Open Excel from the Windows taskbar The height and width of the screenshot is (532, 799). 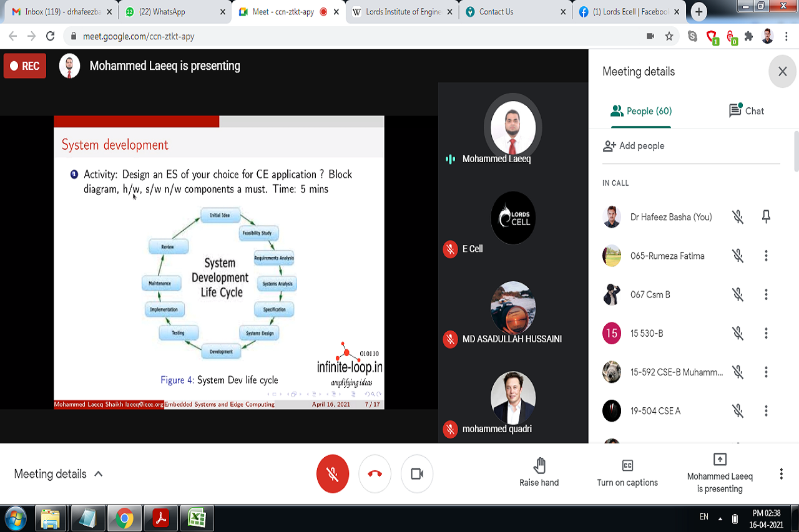click(197, 518)
